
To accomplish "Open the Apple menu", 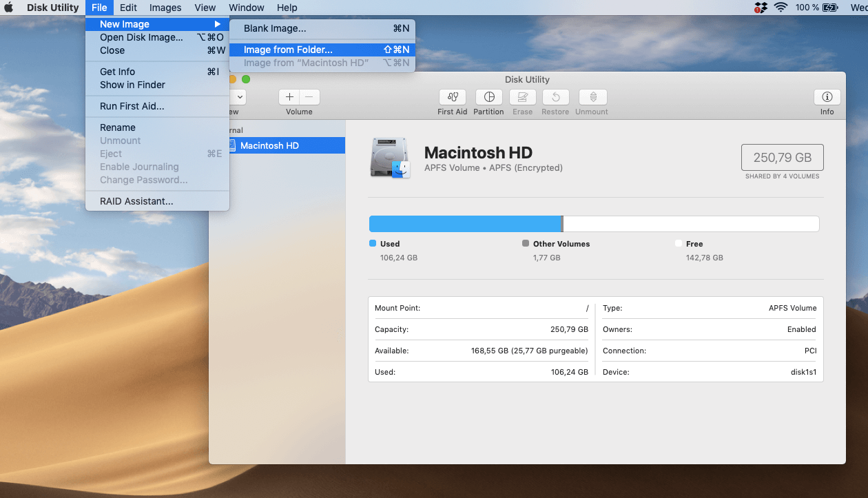I will point(10,8).
